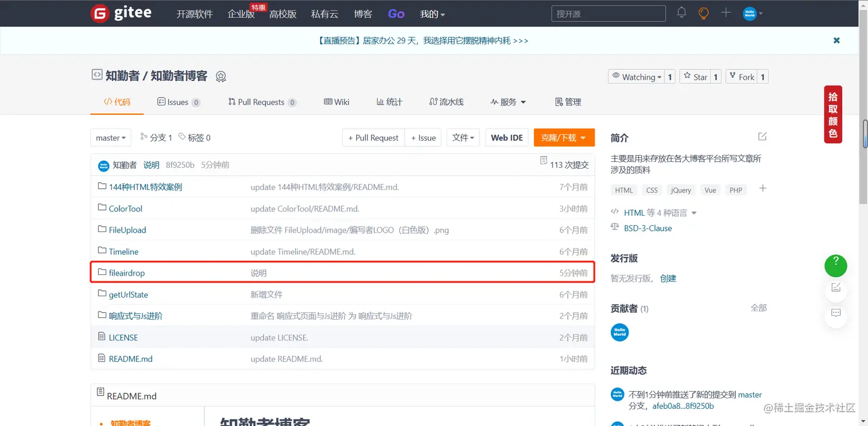Screen dimensions: 868x426
Task: Open the master branch selector
Action: (110, 137)
